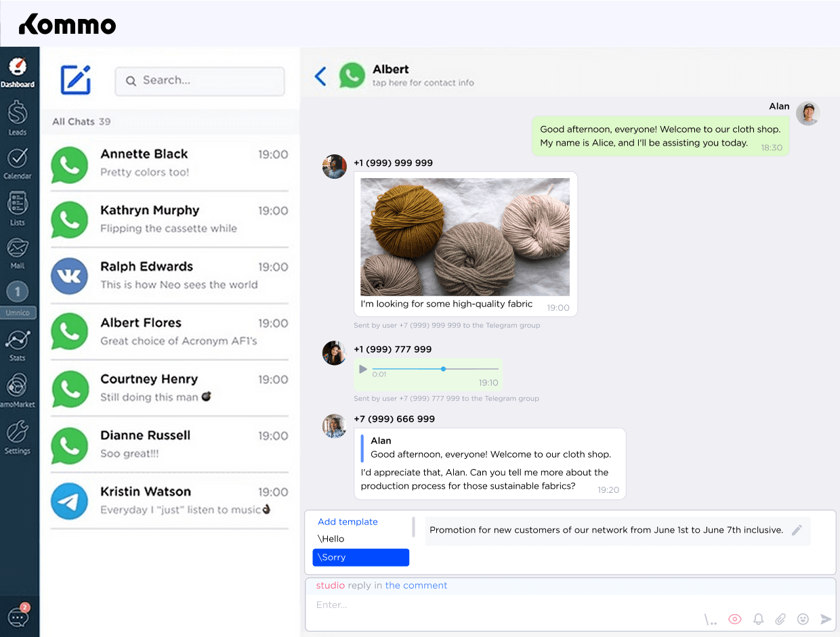
Task: Open the emoji picker
Action: point(803,619)
